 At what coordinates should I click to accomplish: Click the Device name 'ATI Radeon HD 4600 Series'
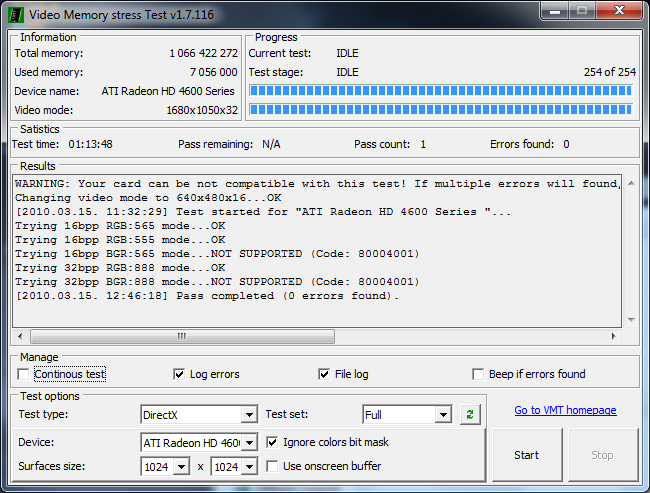168,91
